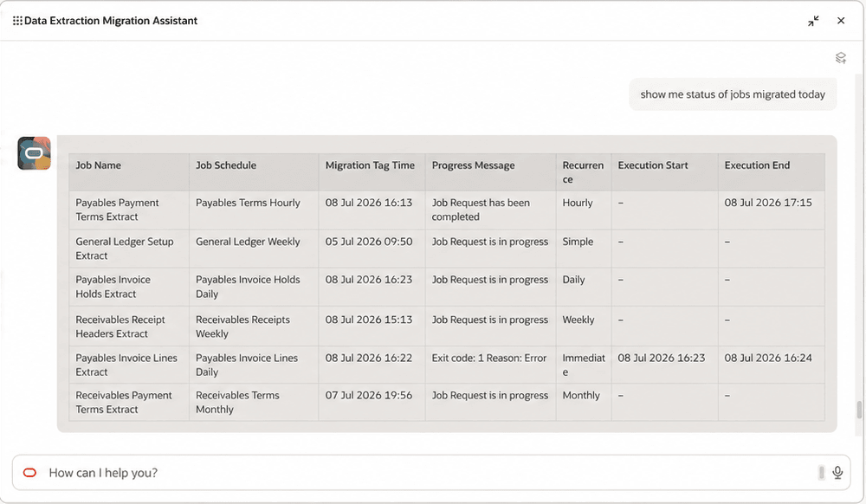Click the 'Receivables Receipts Weekly' schedule cell
The image size is (866, 504).
[x=254, y=326]
